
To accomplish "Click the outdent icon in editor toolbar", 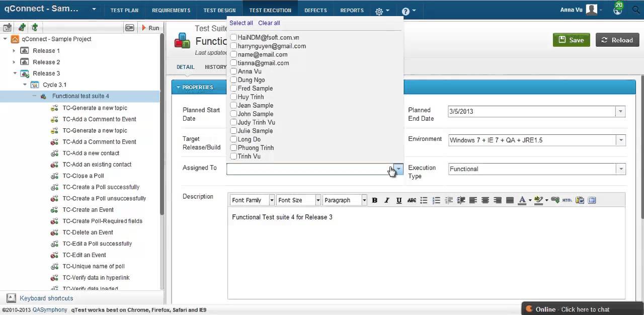I will tap(449, 200).
